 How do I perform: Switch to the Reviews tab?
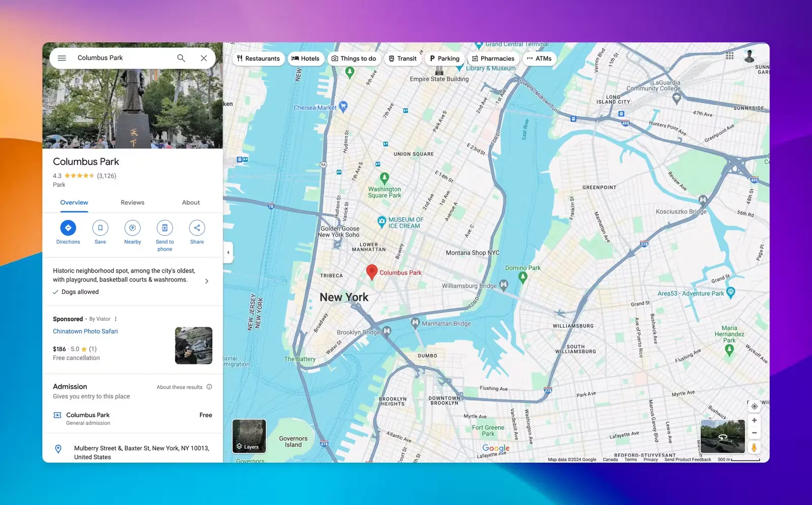coord(132,203)
